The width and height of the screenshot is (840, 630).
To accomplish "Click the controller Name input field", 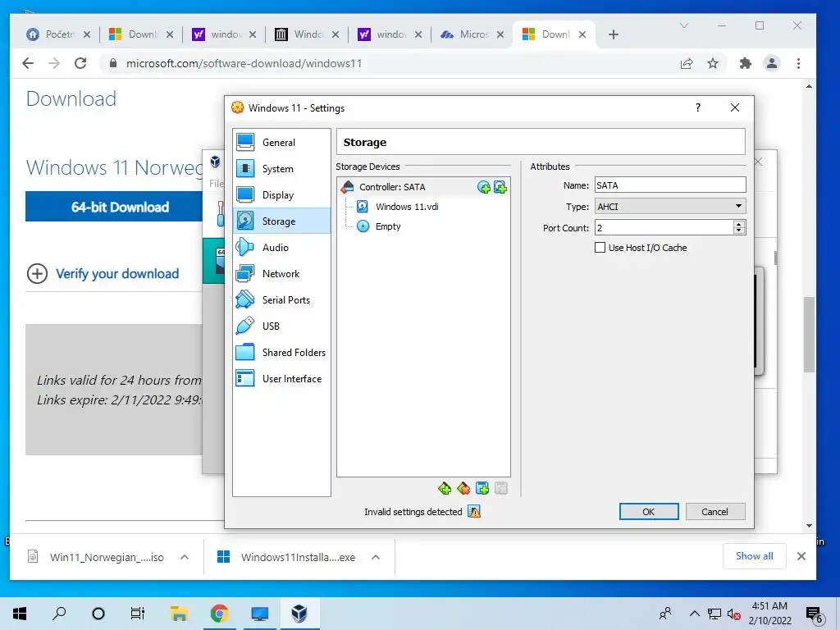I will tap(670, 185).
